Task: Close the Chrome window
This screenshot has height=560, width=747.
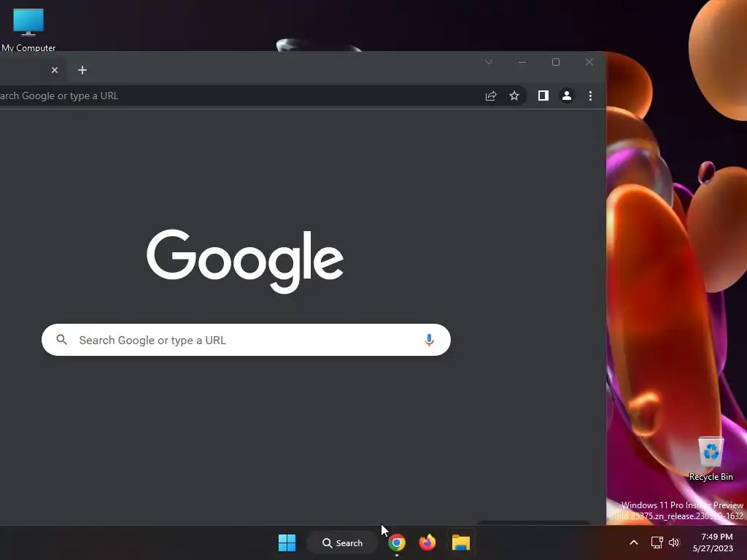Action: coord(589,62)
